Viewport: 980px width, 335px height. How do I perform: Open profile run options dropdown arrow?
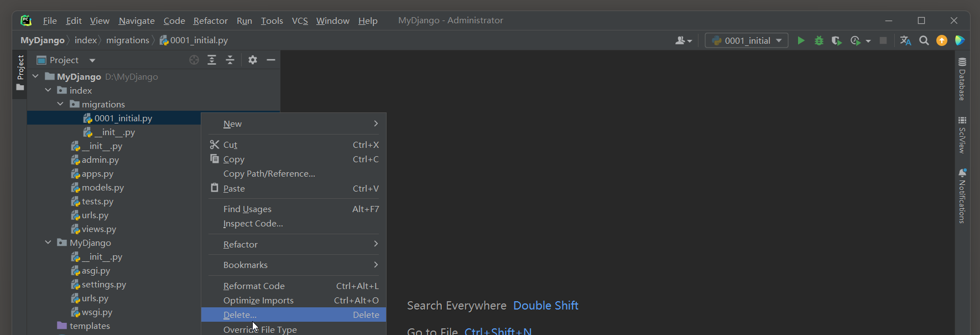click(868, 41)
